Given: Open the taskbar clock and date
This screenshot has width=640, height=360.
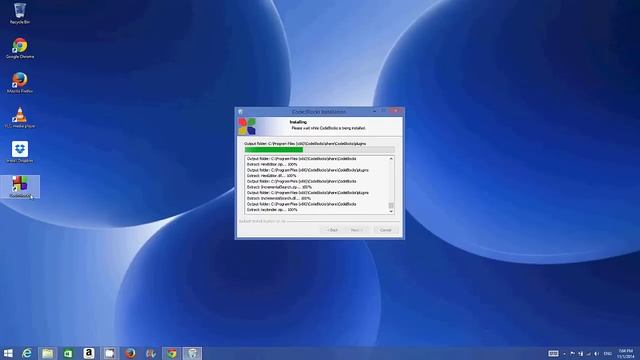Looking at the screenshot, I should tap(625, 353).
